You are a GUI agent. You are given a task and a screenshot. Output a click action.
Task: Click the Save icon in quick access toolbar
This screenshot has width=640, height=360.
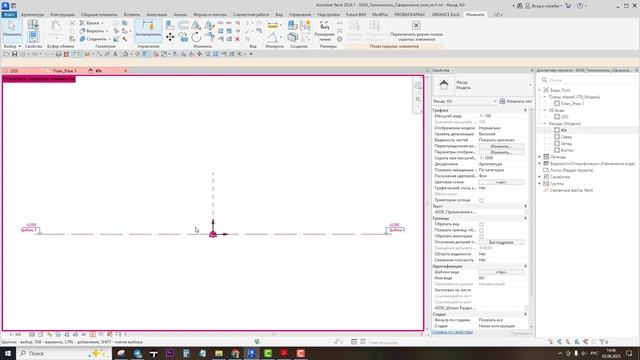point(14,54)
